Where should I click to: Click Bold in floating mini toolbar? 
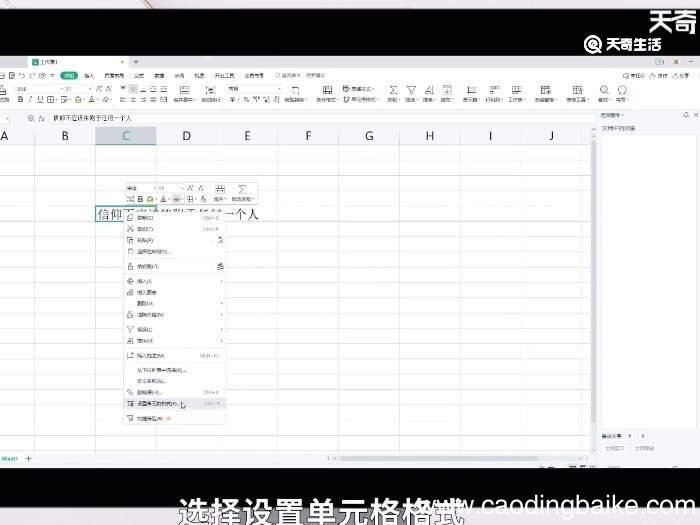pyautogui.click(x=140, y=199)
